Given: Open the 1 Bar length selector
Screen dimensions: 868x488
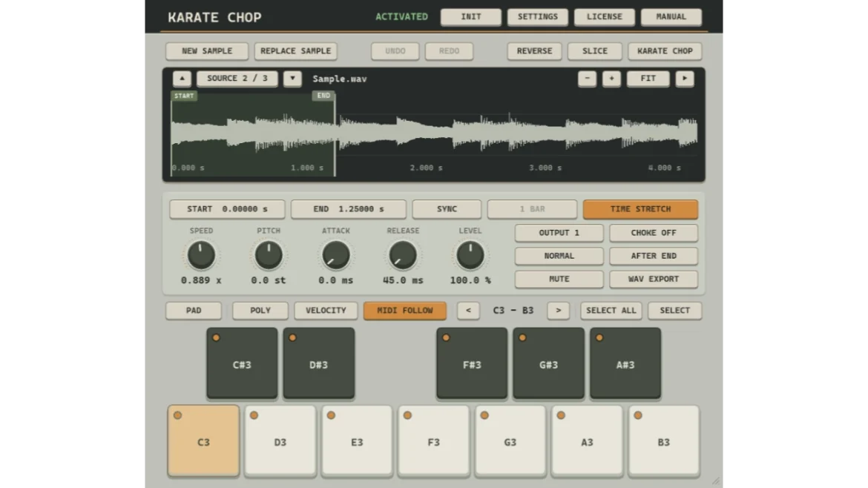Looking at the screenshot, I should tap(532, 209).
